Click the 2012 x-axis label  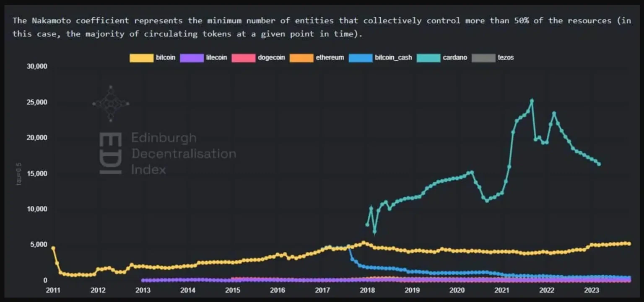(98, 290)
